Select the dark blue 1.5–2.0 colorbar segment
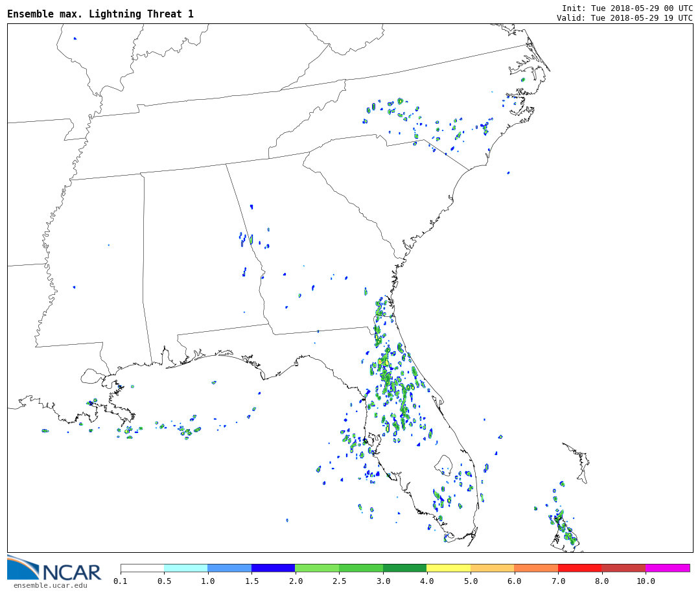This screenshot has height=593, width=700. pyautogui.click(x=274, y=568)
